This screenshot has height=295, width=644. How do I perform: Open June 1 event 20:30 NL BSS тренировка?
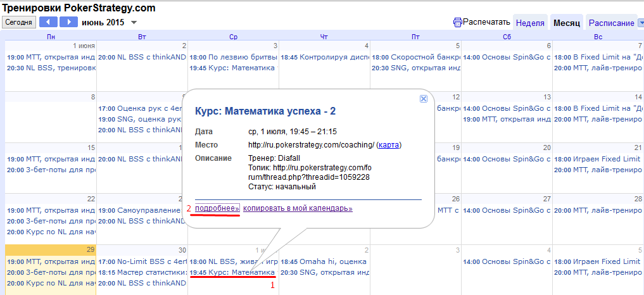coord(51,68)
